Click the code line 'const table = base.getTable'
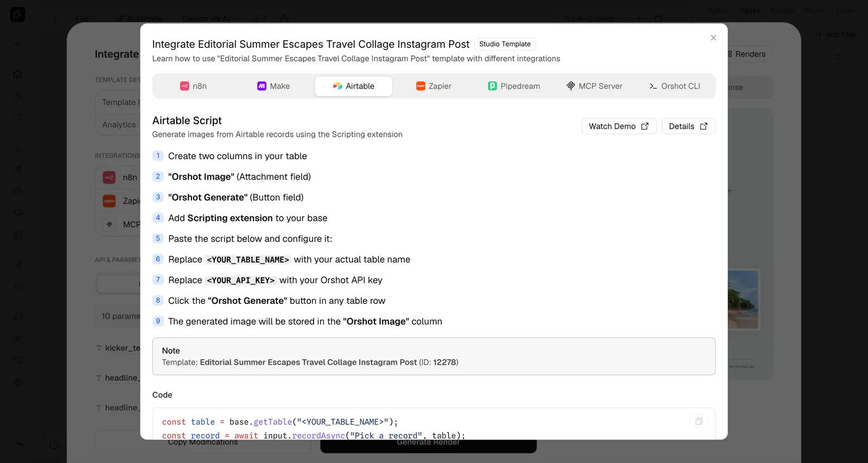The width and height of the screenshot is (868, 463). click(280, 422)
